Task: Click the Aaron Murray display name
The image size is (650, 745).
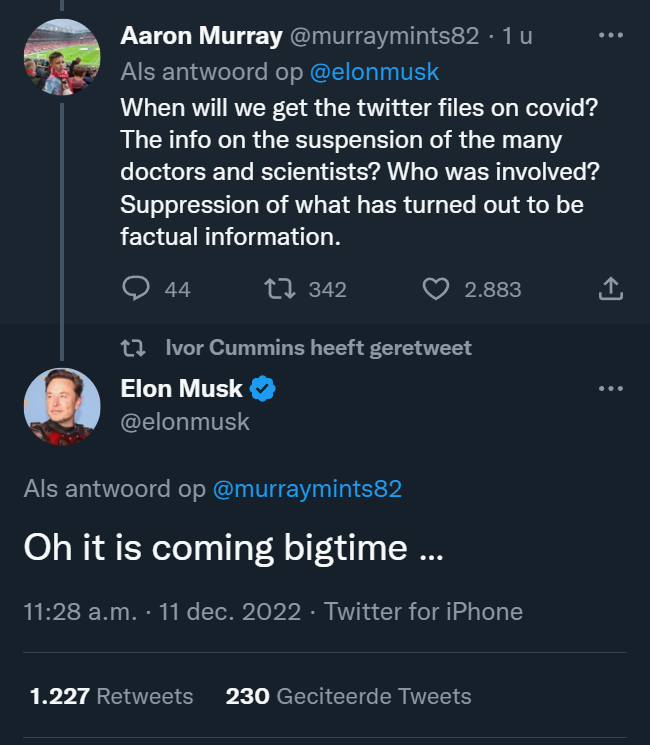Action: click(x=201, y=36)
